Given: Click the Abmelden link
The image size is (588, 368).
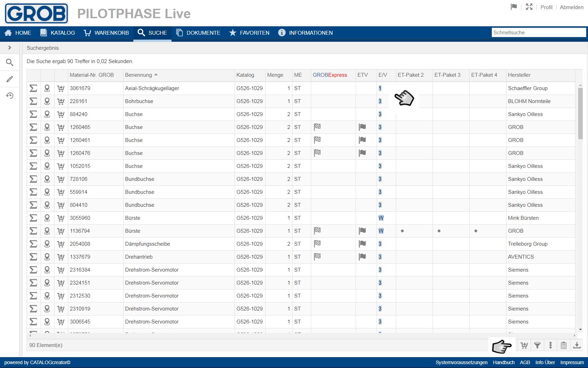Looking at the screenshot, I should coord(572,7).
